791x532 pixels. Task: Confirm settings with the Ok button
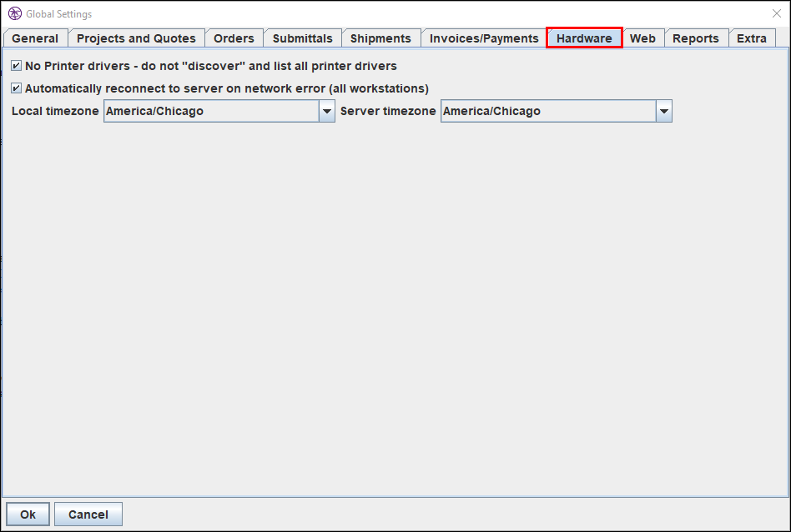[27, 514]
